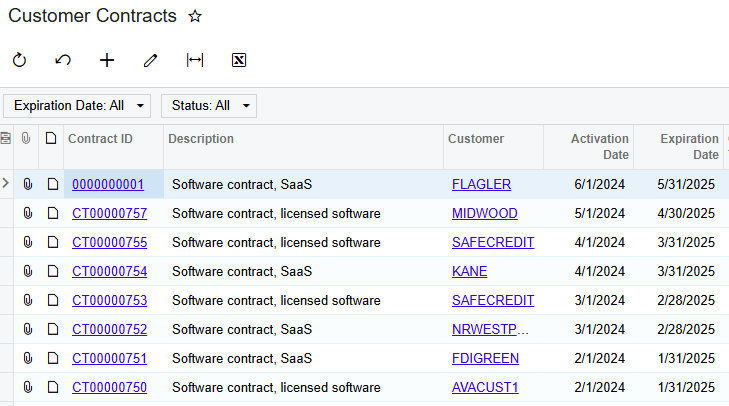Open attachments for contract CT00000753
The image size is (729, 406).
(28, 300)
